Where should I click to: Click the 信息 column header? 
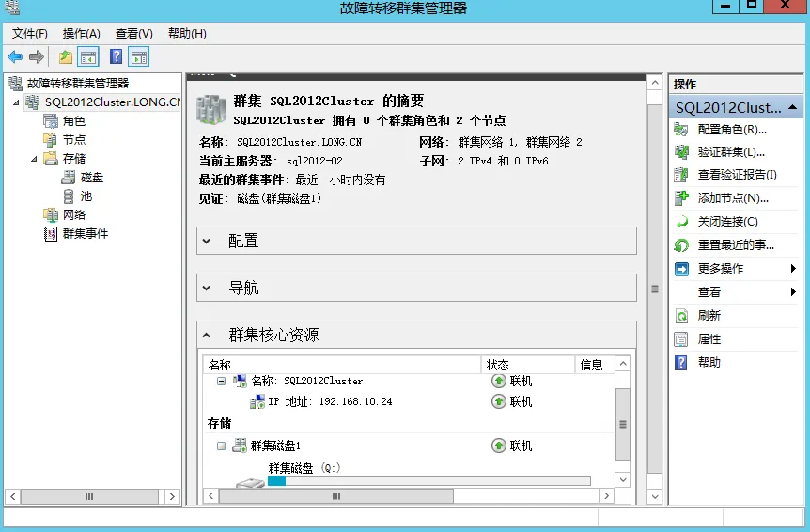point(595,365)
